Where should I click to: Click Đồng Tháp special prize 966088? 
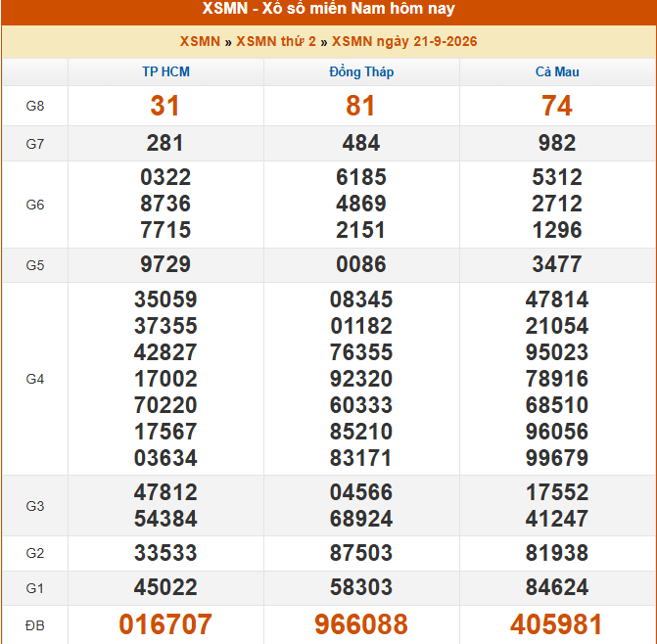point(361,624)
